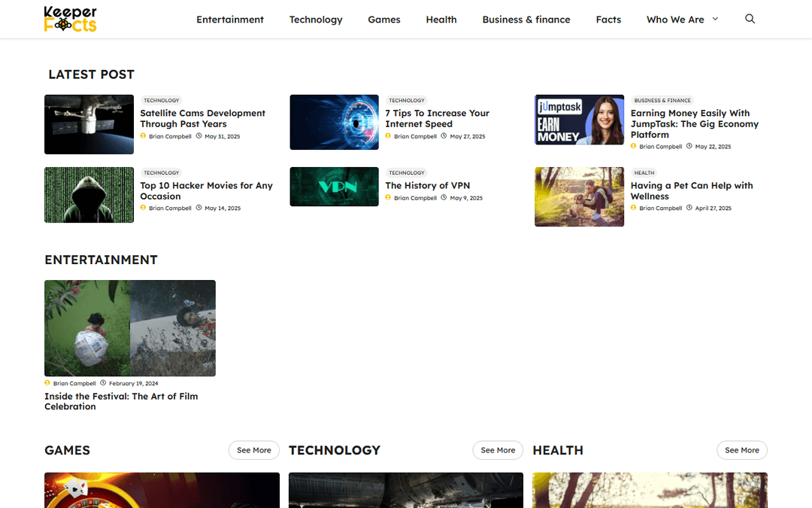
Task: Read Satellite Cams Development Through Past Years
Action: coord(202,119)
